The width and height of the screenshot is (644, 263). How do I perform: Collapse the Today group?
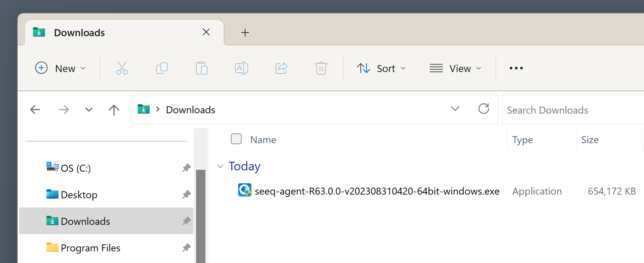(220, 166)
